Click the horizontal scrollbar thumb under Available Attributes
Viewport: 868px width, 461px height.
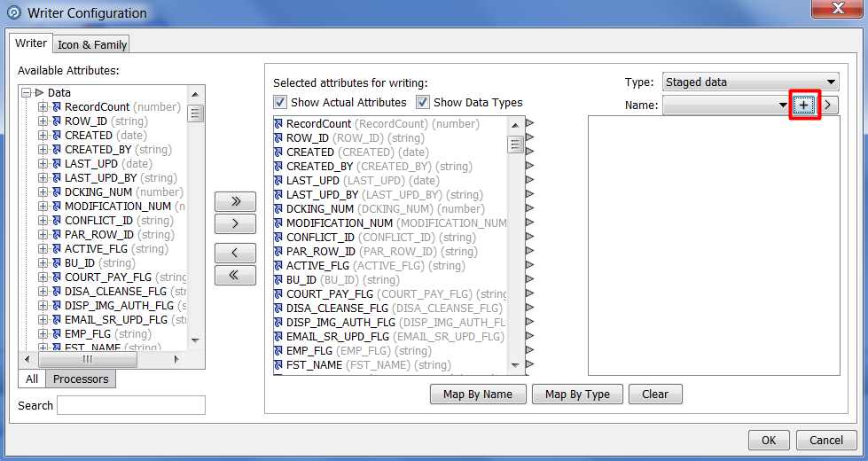[88, 360]
